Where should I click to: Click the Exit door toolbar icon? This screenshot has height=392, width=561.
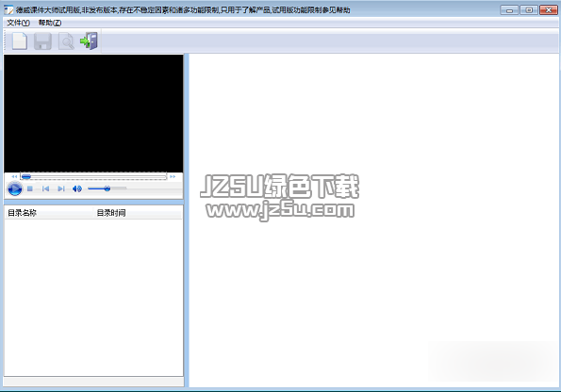tap(89, 41)
